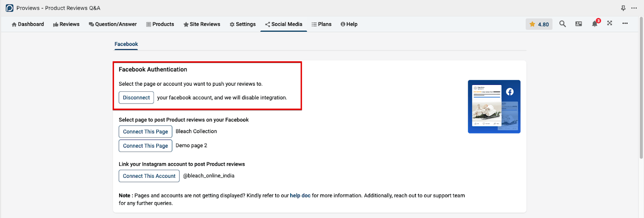This screenshot has height=218, width=644.
Task: Click the pin icon in title bar
Action: (x=623, y=8)
